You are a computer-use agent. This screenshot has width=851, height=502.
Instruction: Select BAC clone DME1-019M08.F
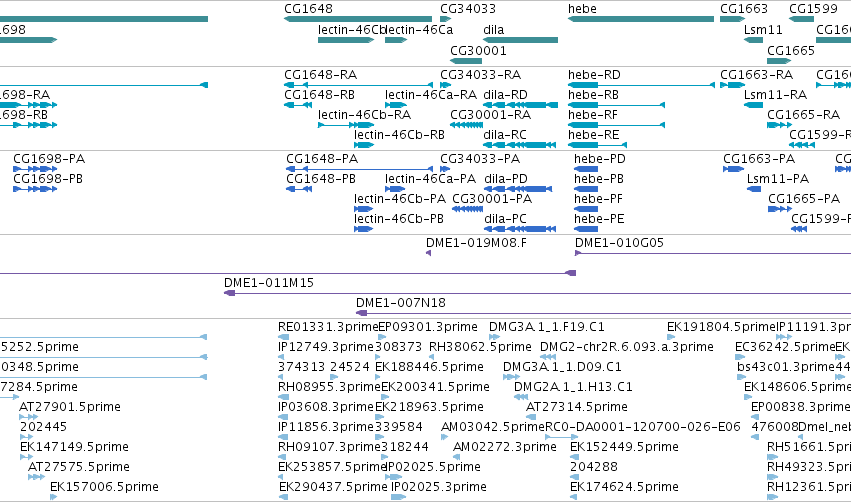[x=476, y=243]
